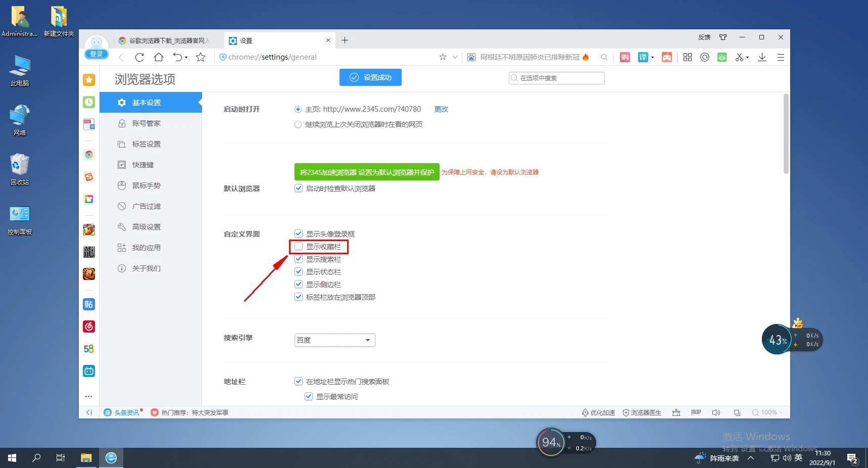Open the 100% zoom level dropdown
Viewport: 868px width, 468px height.
coord(767,412)
